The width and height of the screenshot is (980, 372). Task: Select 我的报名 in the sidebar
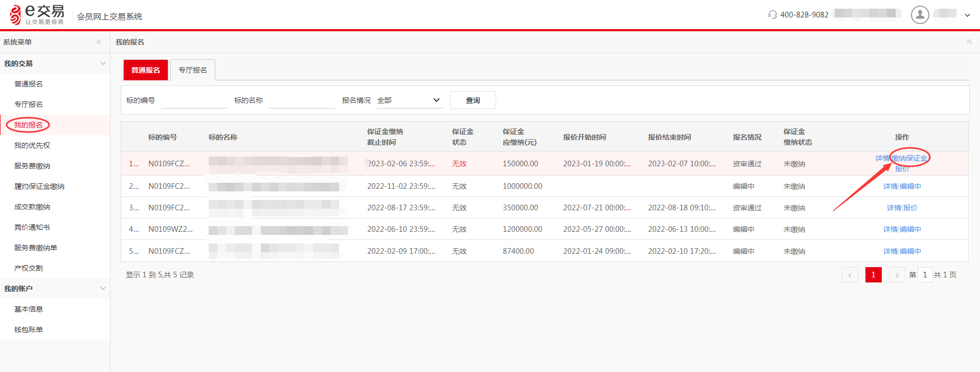29,125
